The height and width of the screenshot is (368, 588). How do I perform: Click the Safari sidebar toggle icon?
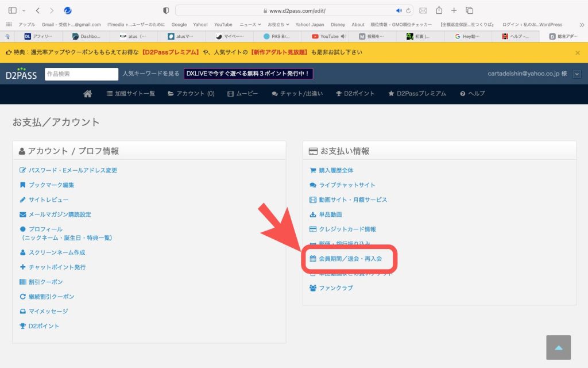13,10
